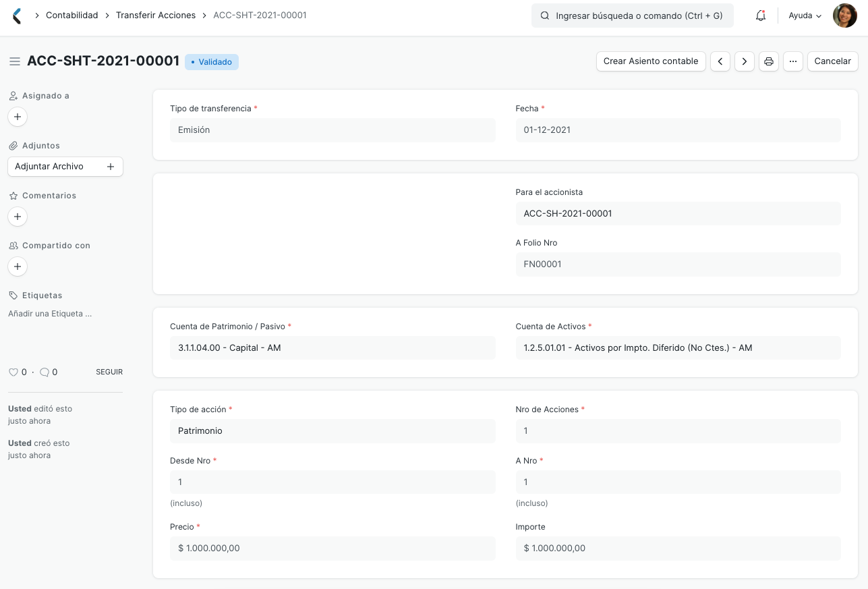This screenshot has width=868, height=589.
Task: Toggle the sidebar hamburger icon
Action: tap(15, 61)
